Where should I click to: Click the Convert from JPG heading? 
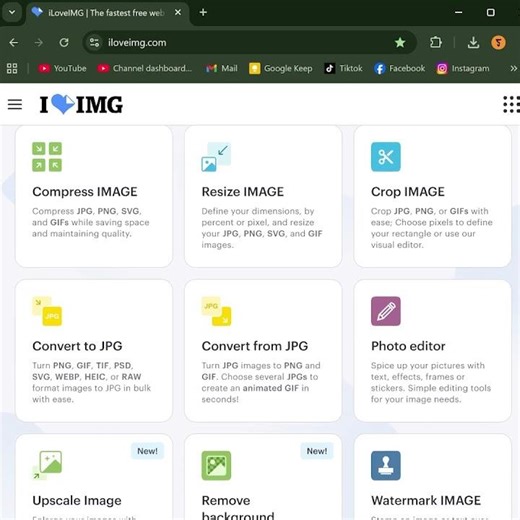255,346
